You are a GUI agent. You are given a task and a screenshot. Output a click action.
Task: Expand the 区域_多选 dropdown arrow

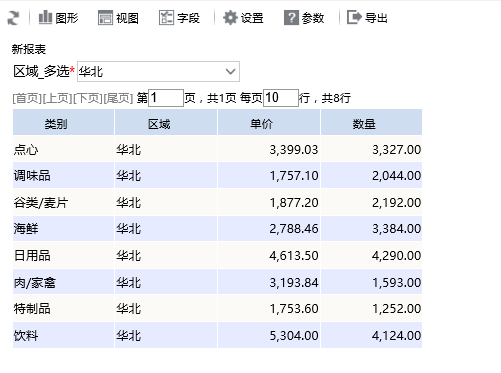point(230,71)
